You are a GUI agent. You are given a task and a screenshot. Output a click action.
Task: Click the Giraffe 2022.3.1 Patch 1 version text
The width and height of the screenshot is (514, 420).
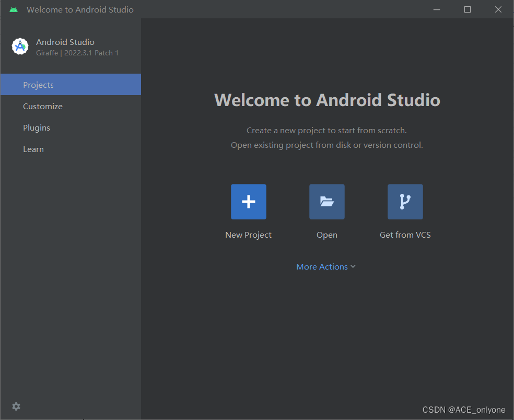(x=77, y=53)
